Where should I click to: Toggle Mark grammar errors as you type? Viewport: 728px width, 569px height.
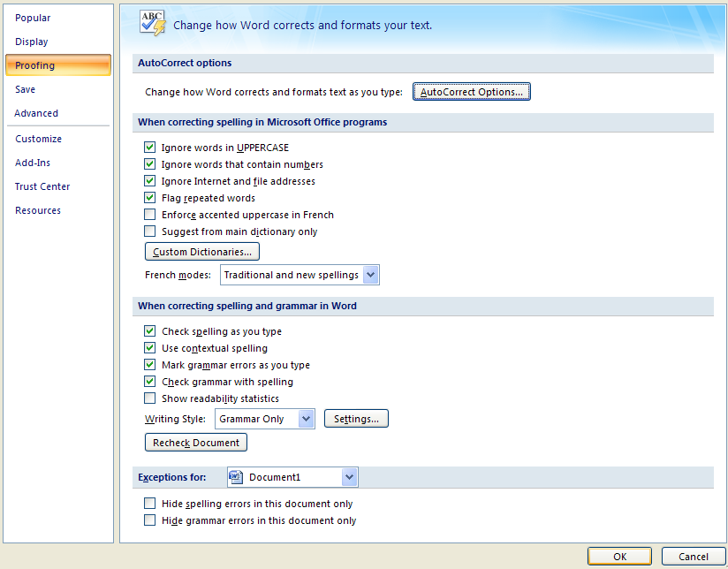(149, 365)
